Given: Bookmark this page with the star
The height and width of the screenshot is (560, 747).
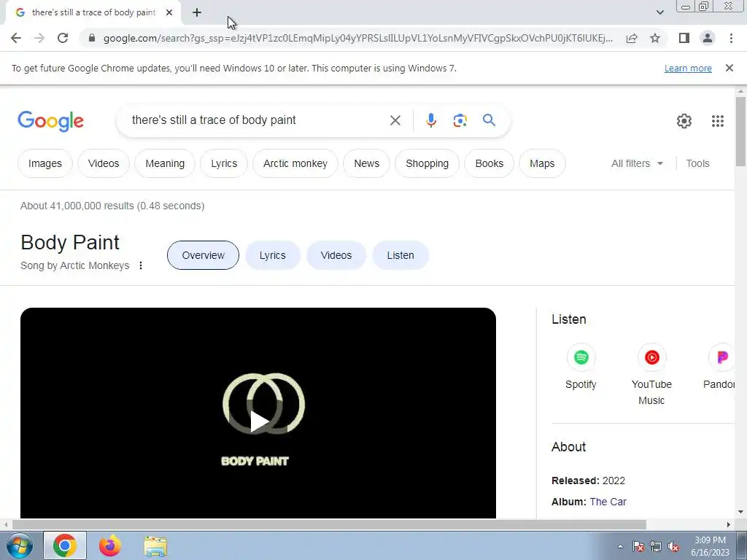Looking at the screenshot, I should click(x=655, y=38).
